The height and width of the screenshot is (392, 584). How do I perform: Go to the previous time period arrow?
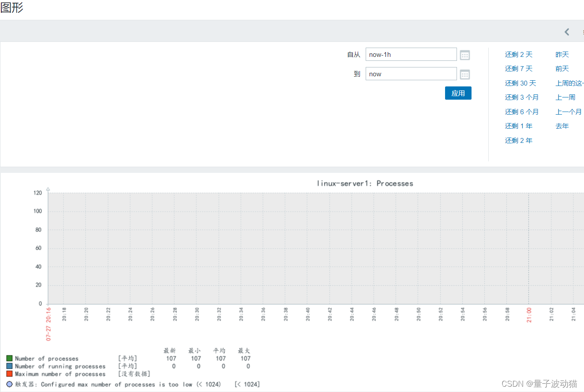(x=567, y=32)
